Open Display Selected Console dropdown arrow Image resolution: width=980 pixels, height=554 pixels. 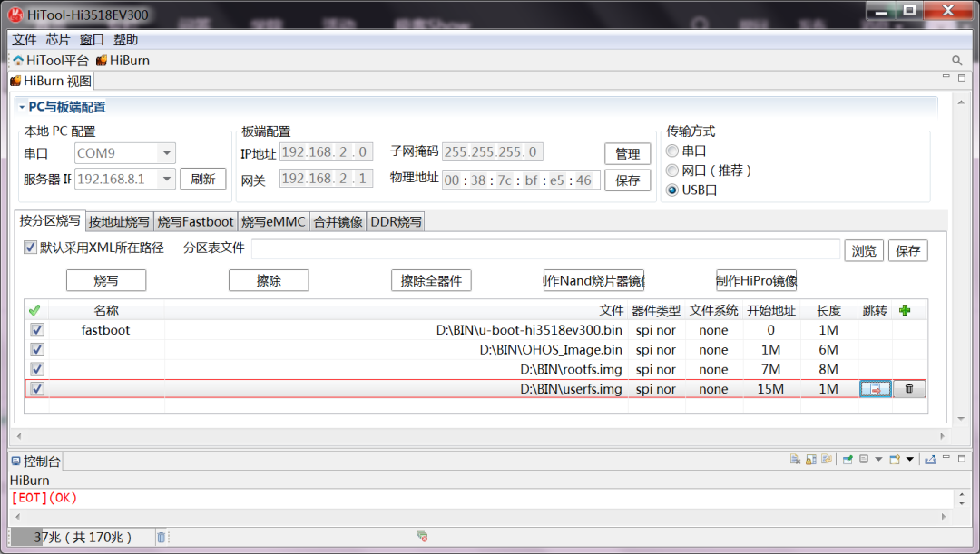pos(878,459)
